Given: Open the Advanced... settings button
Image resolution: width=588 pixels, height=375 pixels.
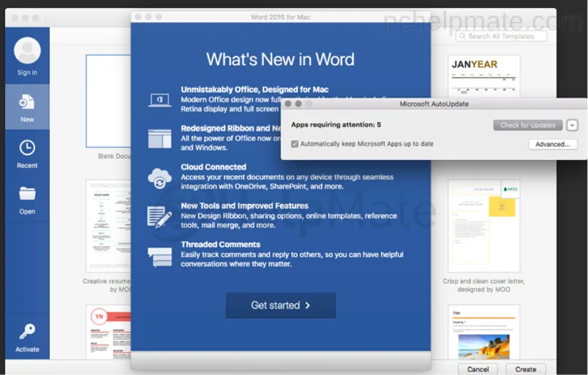Looking at the screenshot, I should coord(553,145).
